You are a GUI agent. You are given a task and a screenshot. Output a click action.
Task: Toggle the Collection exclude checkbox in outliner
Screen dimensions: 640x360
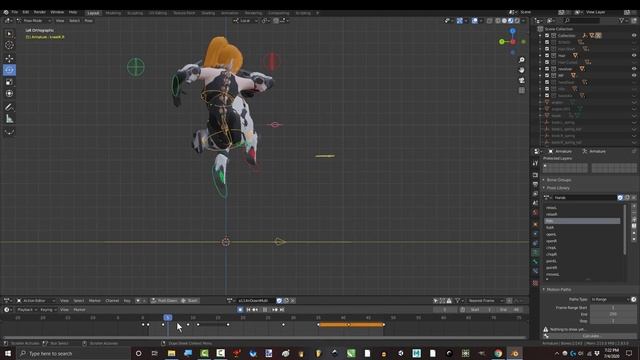pyautogui.click(x=547, y=36)
